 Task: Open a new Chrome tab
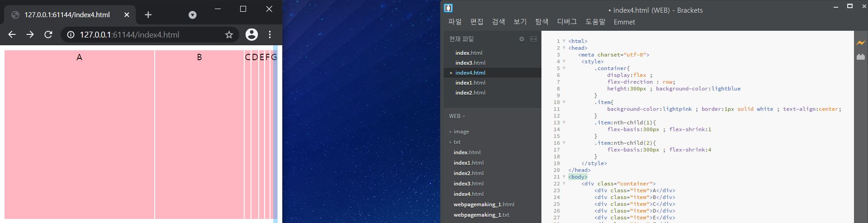(x=148, y=15)
